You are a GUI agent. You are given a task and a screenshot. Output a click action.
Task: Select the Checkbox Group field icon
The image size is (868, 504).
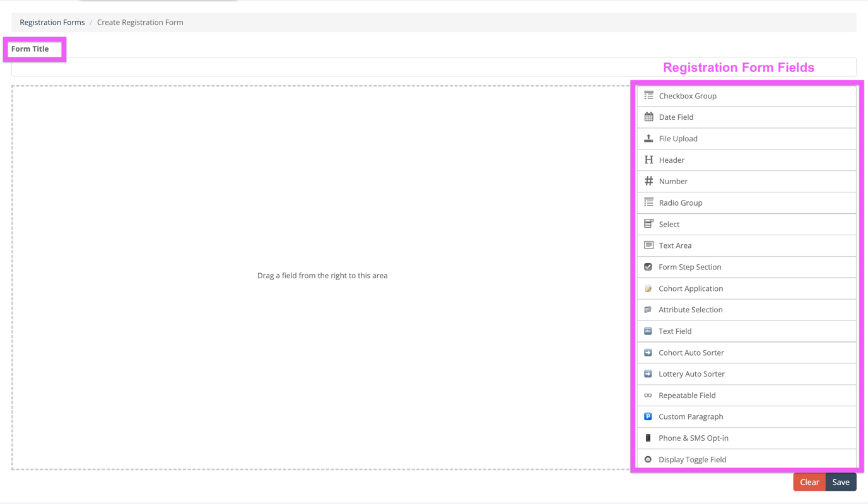(x=647, y=95)
